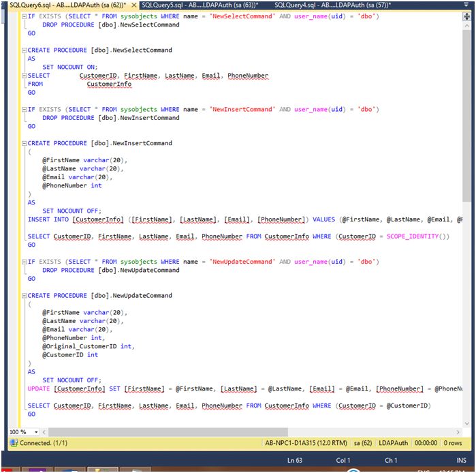Collapse the CREATE PROCEDURE NewUpdateCommand block
476x473 pixels.
click(24, 296)
